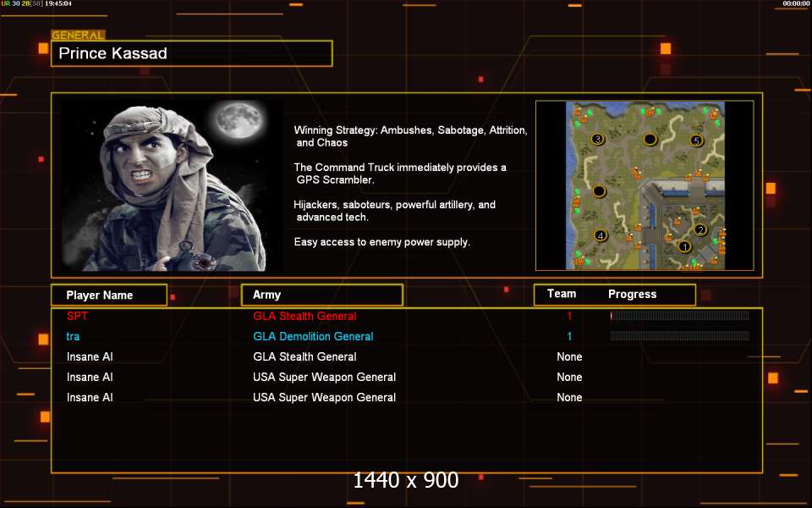Select start position marker 2 on the minimap
The image size is (812, 508).
point(700,229)
